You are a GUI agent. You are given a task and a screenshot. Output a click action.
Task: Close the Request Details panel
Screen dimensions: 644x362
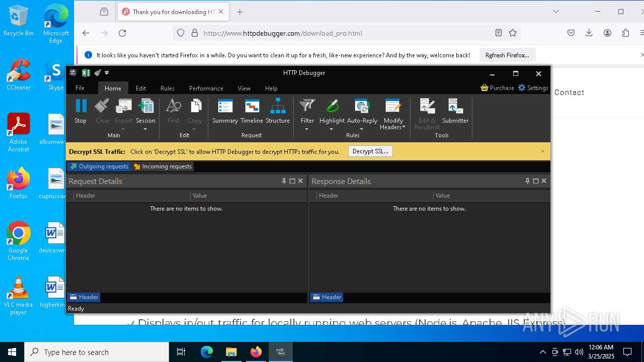point(300,181)
